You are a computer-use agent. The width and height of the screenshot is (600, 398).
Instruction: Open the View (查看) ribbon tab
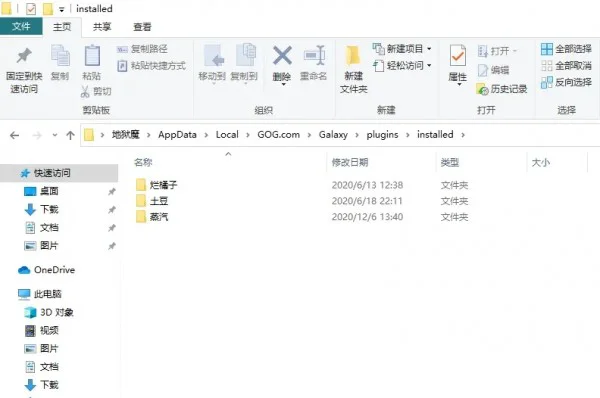click(142, 27)
